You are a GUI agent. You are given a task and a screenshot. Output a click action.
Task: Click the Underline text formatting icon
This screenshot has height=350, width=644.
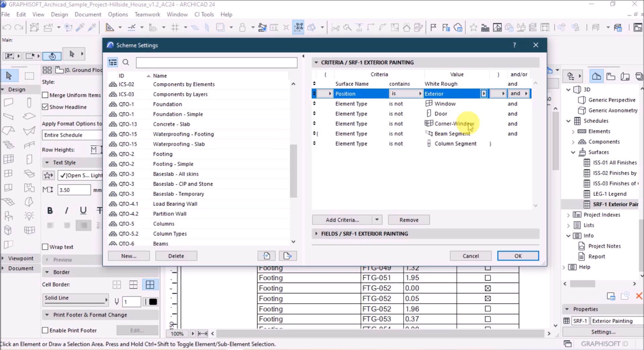(83, 211)
